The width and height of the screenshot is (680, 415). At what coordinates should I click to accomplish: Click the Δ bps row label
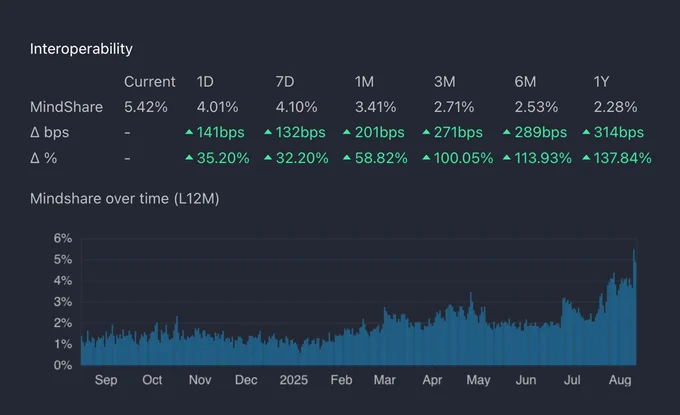point(49,132)
